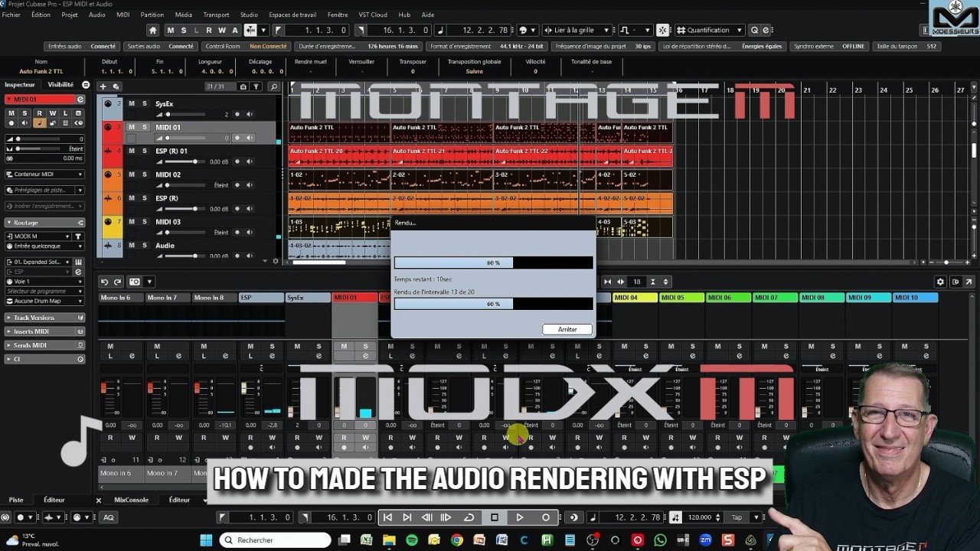The height and width of the screenshot is (551, 980).
Task: Start playback in the transport bar
Action: (520, 517)
